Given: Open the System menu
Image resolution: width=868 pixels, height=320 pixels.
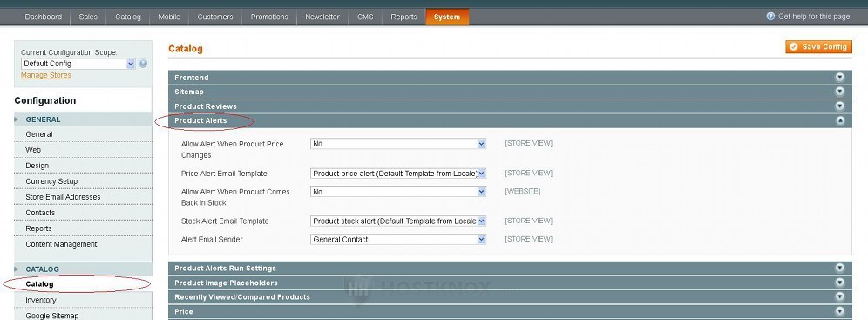Looking at the screenshot, I should (447, 17).
